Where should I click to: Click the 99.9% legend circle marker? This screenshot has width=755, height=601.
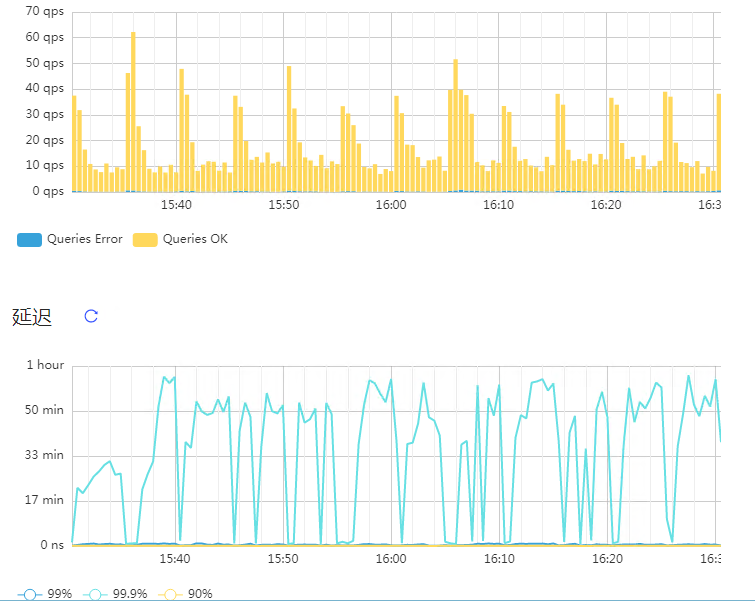coord(95,595)
